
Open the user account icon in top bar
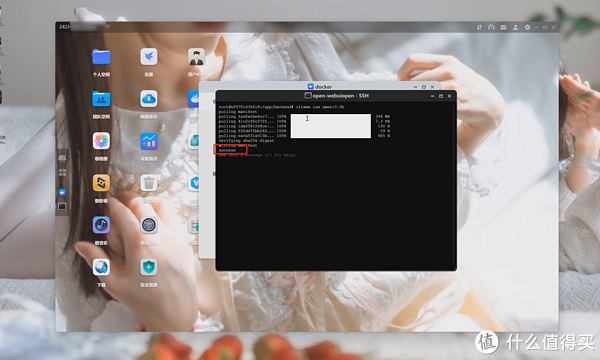(x=515, y=28)
